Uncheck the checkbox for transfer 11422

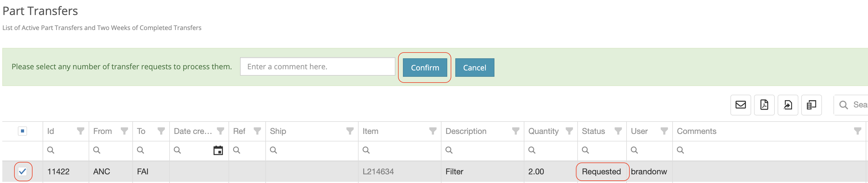coord(22,171)
